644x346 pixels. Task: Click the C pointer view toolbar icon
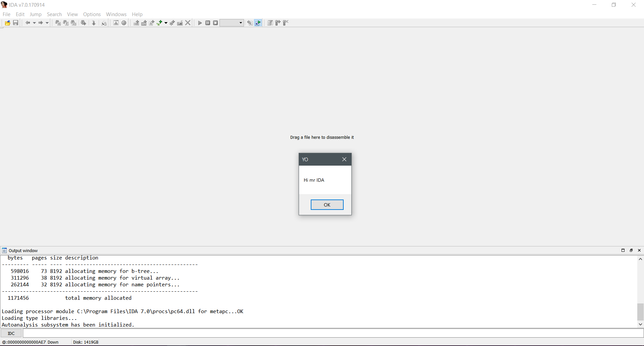pos(250,23)
